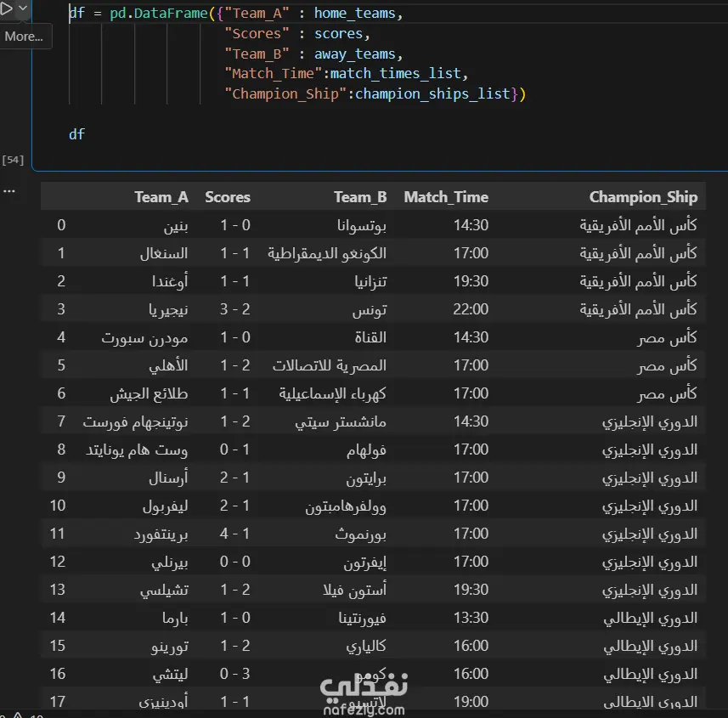The height and width of the screenshot is (718, 728).
Task: Click time 19:30 in row 2
Action: 471,281
